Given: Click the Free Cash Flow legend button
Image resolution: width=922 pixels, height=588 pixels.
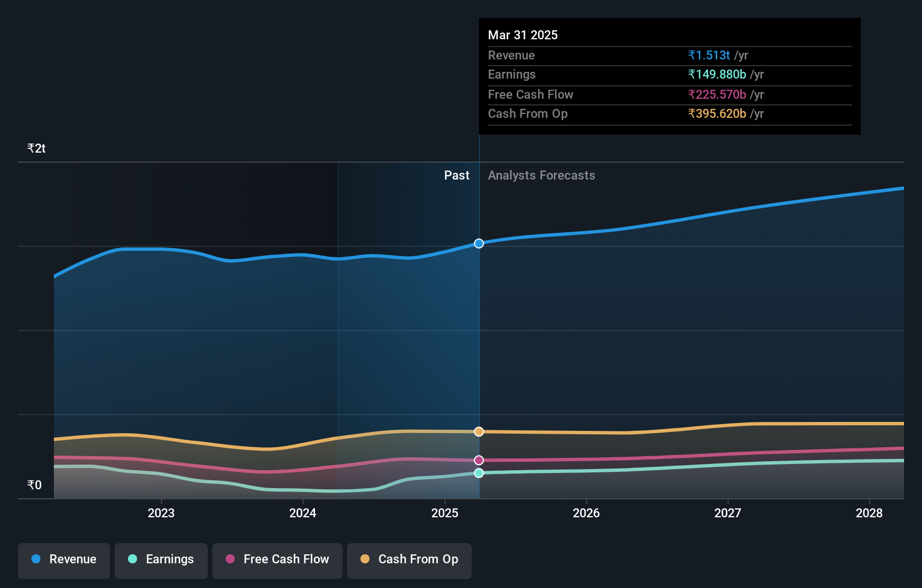Looking at the screenshot, I should tap(277, 561).
